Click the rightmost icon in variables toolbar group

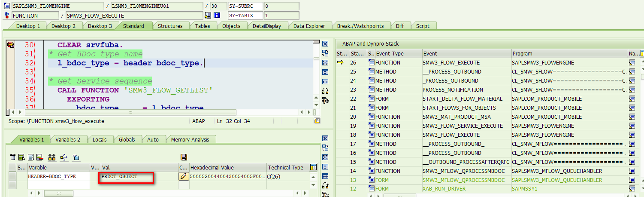coord(76,157)
